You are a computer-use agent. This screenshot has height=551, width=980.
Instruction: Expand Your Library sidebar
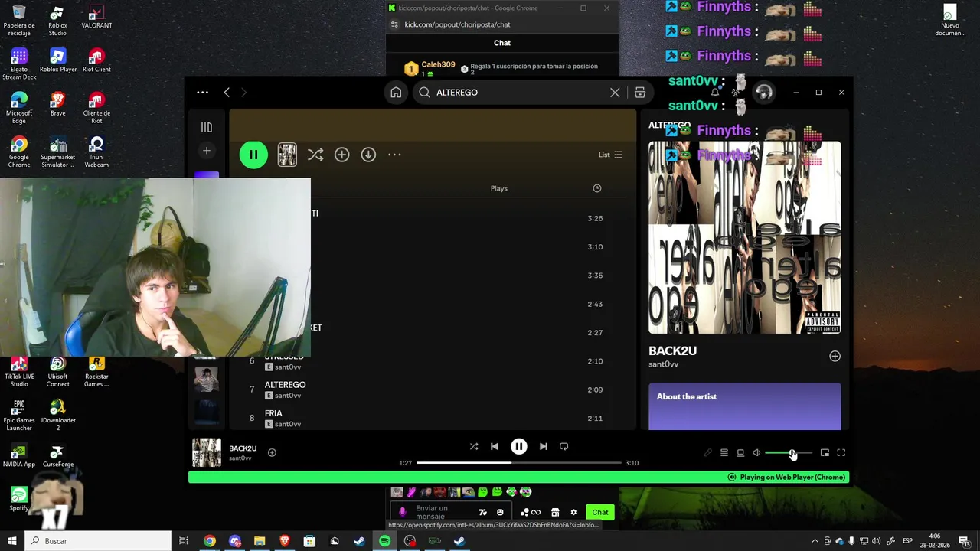click(206, 127)
